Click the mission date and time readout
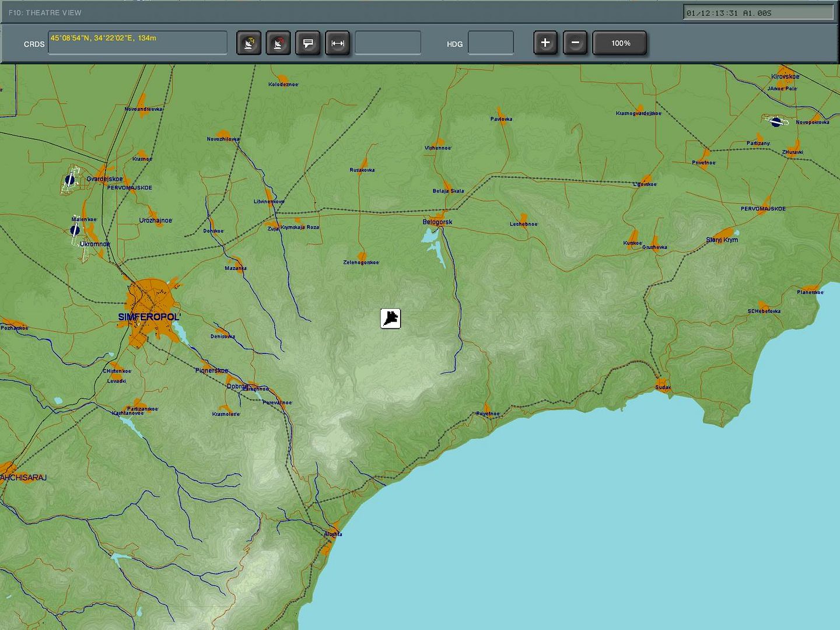This screenshot has width=840, height=630. coord(758,13)
